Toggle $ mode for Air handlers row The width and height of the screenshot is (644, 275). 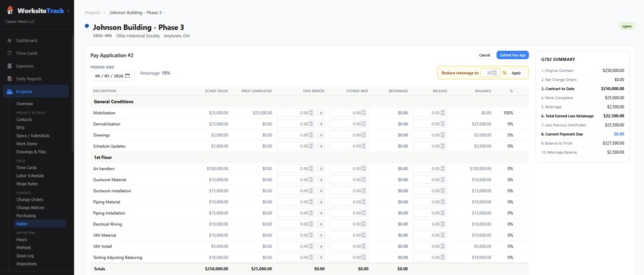tap(321, 169)
